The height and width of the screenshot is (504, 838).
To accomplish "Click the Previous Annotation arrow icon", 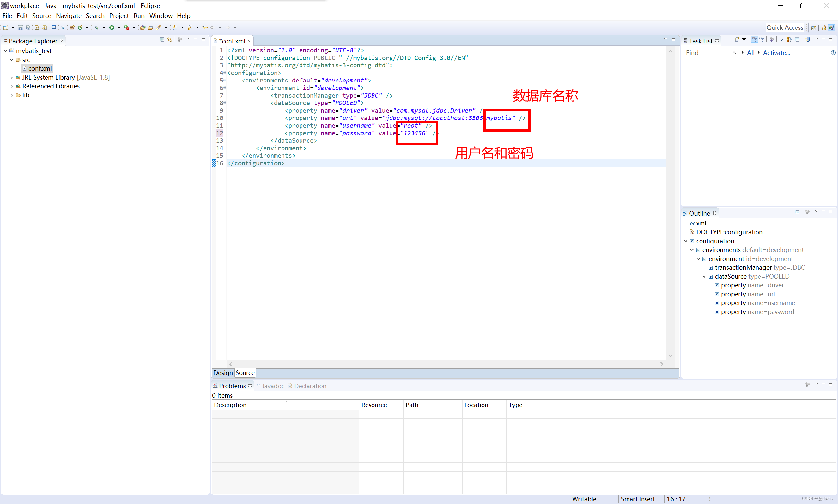I will point(190,27).
